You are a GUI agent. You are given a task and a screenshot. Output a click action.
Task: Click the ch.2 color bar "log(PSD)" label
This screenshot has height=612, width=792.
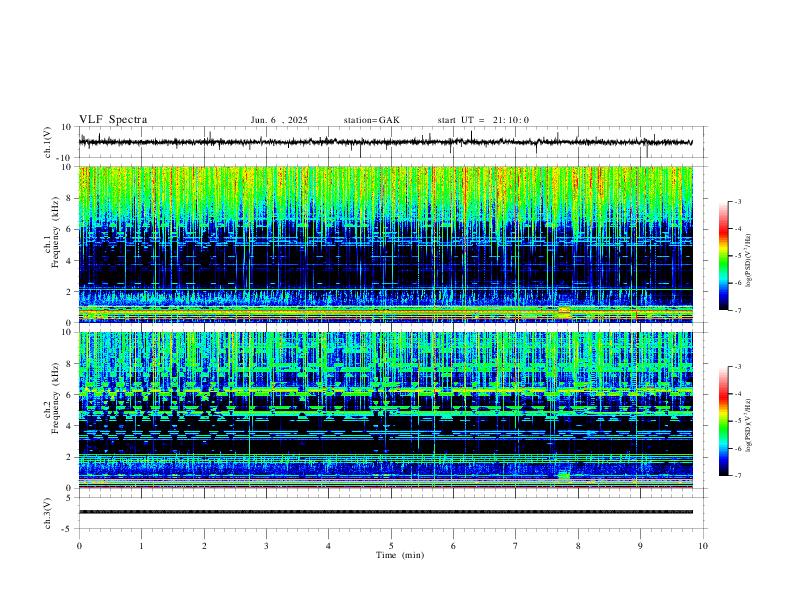pos(748,425)
